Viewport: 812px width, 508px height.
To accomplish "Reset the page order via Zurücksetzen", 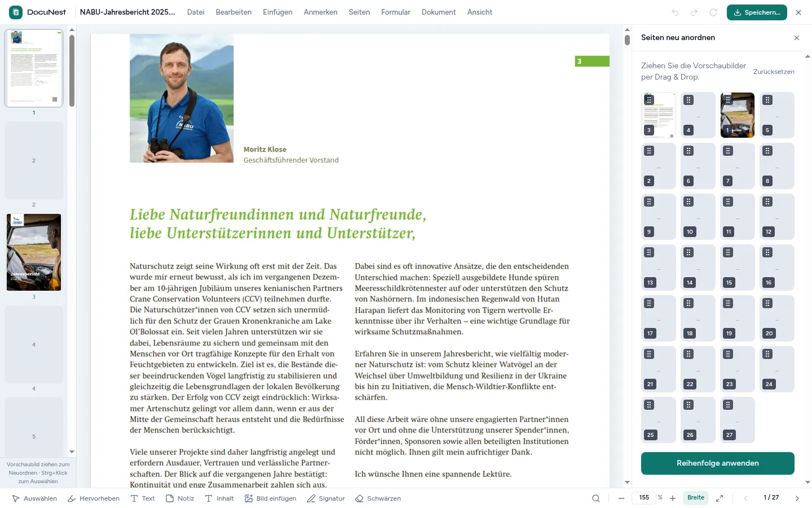I will (x=774, y=72).
